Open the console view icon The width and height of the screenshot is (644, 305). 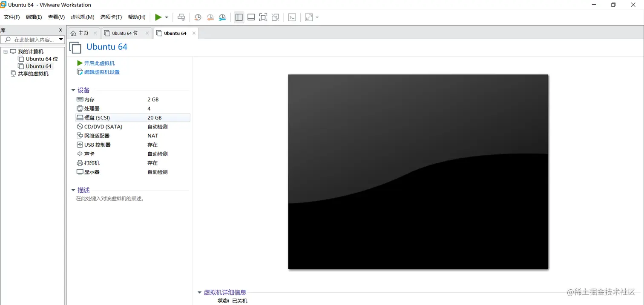pyautogui.click(x=292, y=17)
